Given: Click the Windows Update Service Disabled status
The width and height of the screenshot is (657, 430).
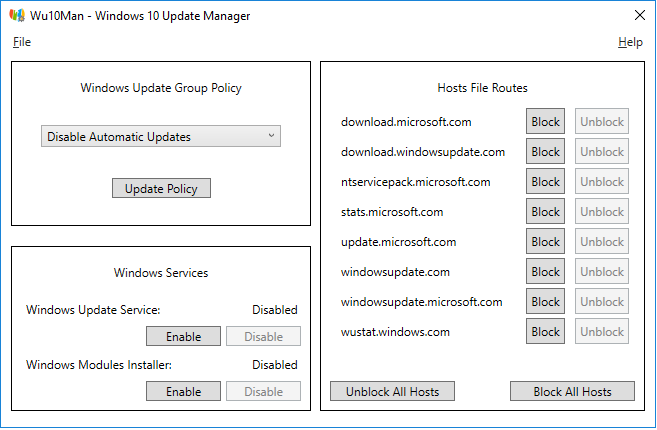Looking at the screenshot, I should click(275, 310).
